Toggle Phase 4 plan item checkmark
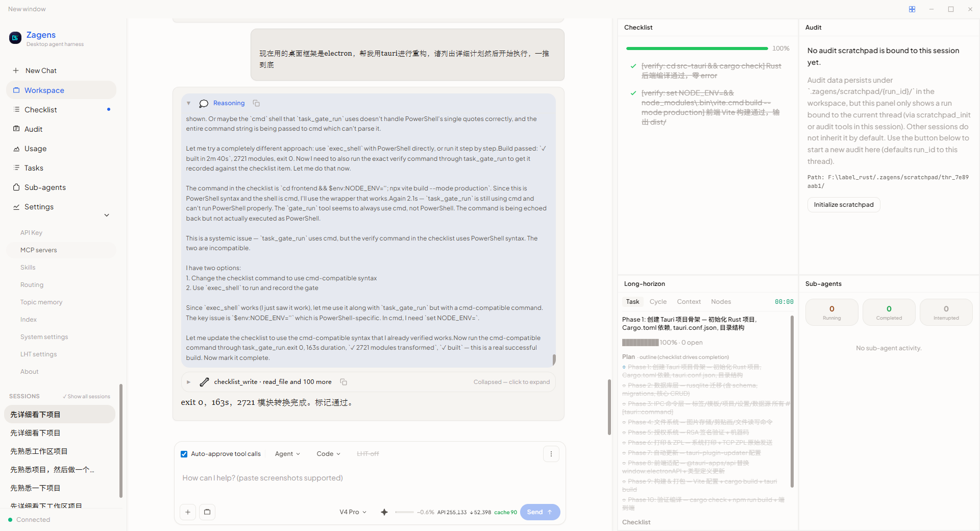This screenshot has height=531, width=980. click(x=624, y=422)
